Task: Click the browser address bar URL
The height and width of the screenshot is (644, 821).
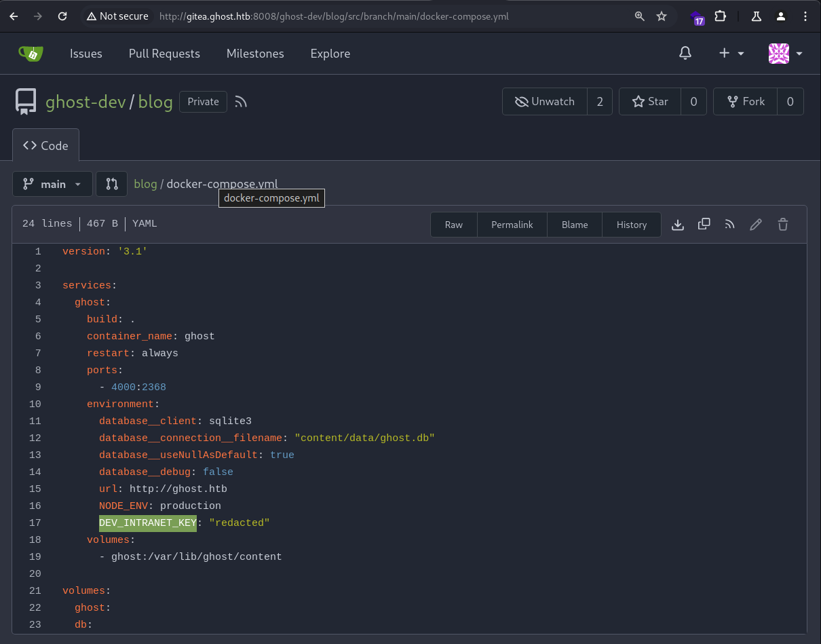Action: (334, 16)
